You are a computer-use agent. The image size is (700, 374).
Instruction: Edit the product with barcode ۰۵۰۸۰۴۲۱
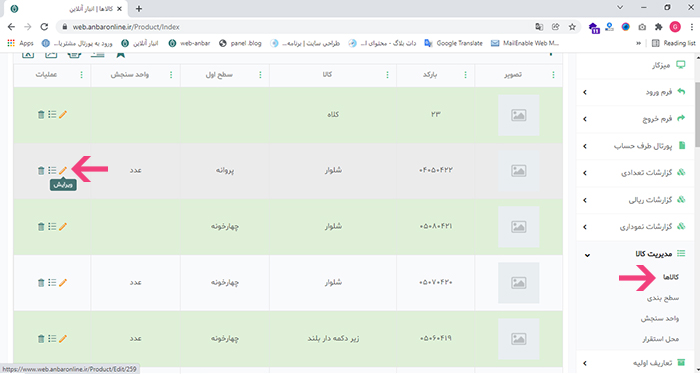[x=63, y=227]
